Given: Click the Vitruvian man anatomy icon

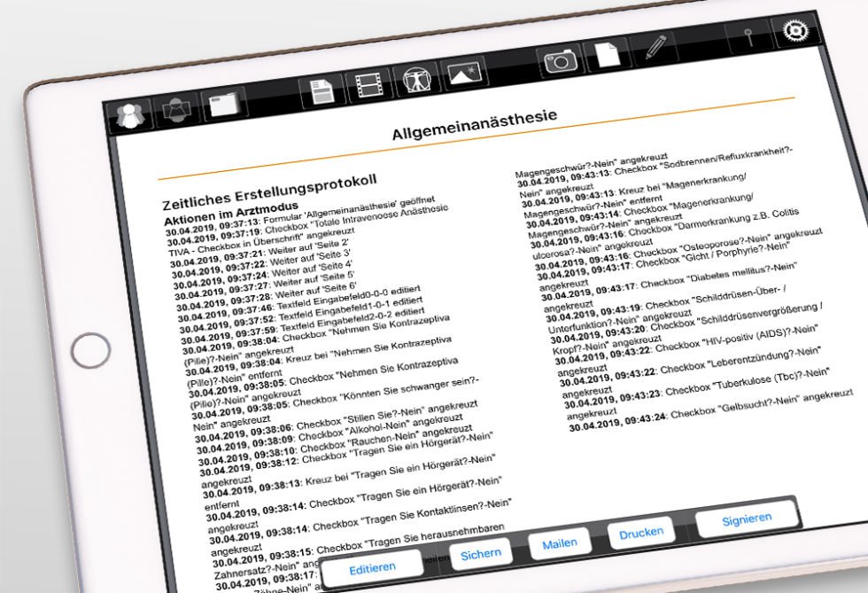Looking at the screenshot, I should coord(416,78).
